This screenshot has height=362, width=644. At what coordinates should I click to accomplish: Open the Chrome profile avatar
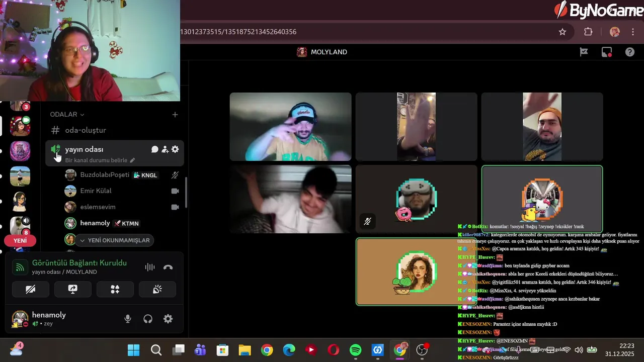point(614,32)
